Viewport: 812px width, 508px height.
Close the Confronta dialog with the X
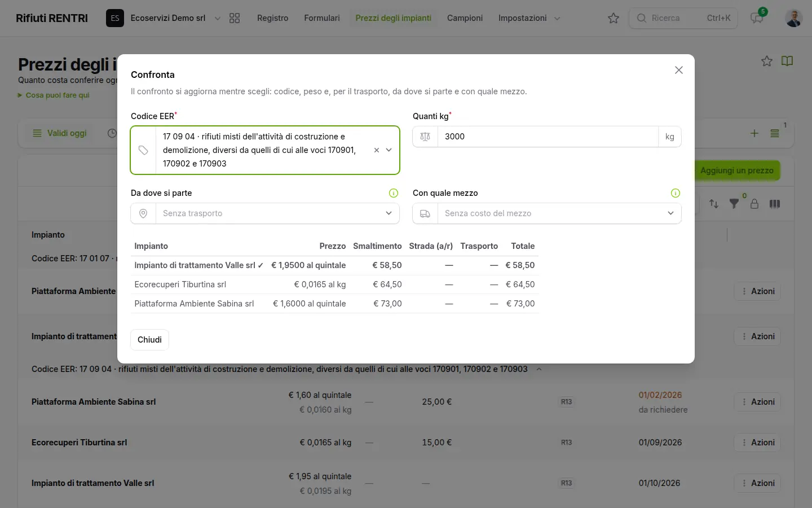(x=679, y=70)
